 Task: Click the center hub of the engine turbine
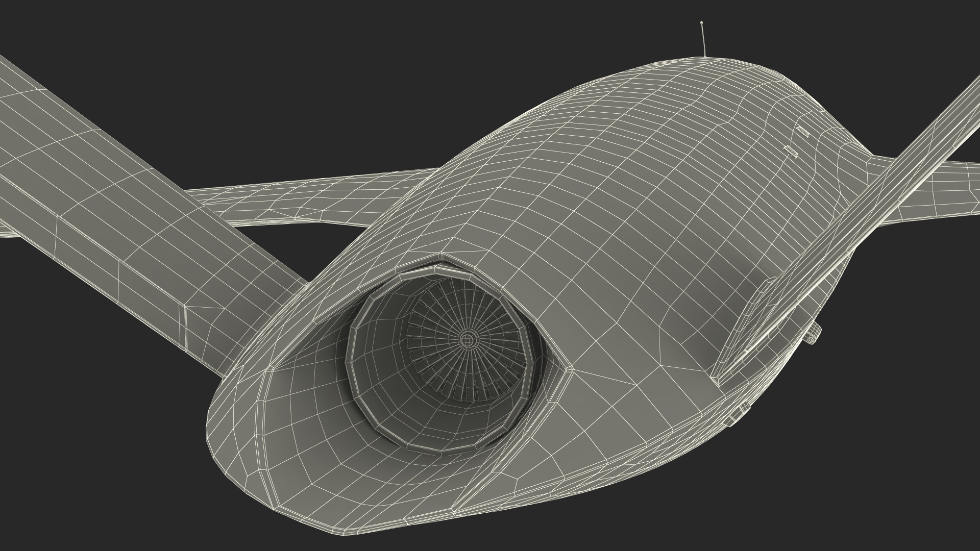[x=466, y=339]
